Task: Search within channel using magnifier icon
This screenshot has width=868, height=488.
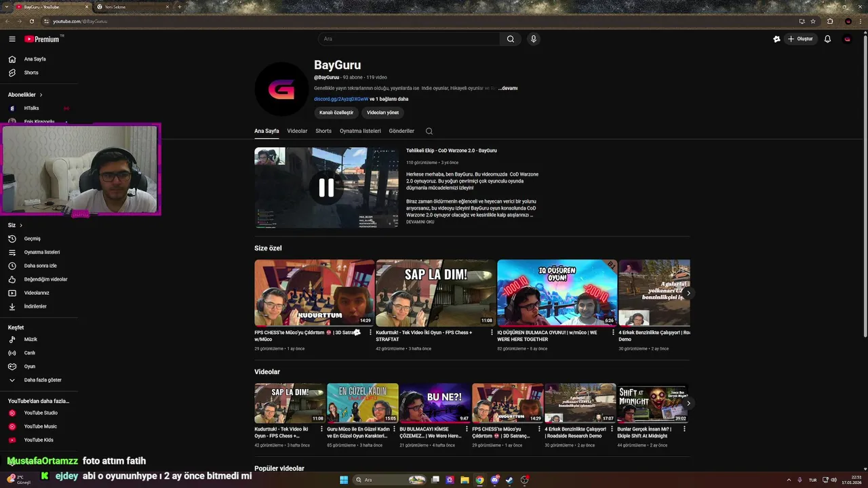Action: coord(429,131)
